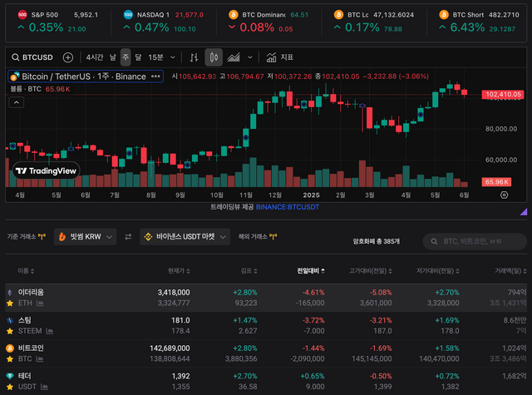Sort table by 김프 column

(249, 271)
